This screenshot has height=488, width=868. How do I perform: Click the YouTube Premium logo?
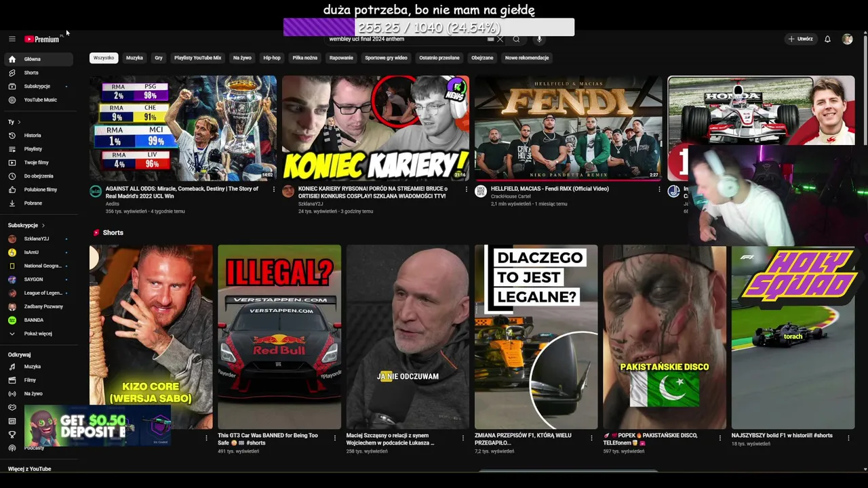coord(42,39)
